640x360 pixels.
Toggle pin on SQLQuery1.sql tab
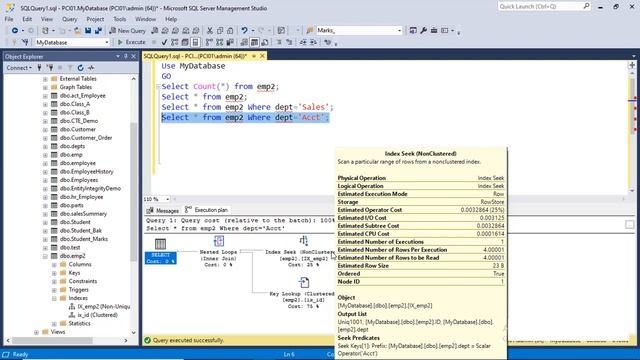[254, 56]
